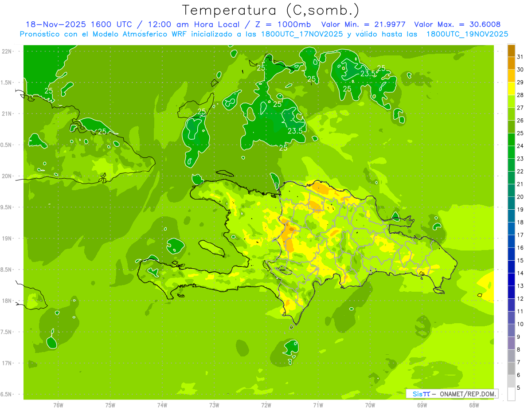532x411 pixels.
Task: Click the '5' value on the color legend
Action: (519, 388)
